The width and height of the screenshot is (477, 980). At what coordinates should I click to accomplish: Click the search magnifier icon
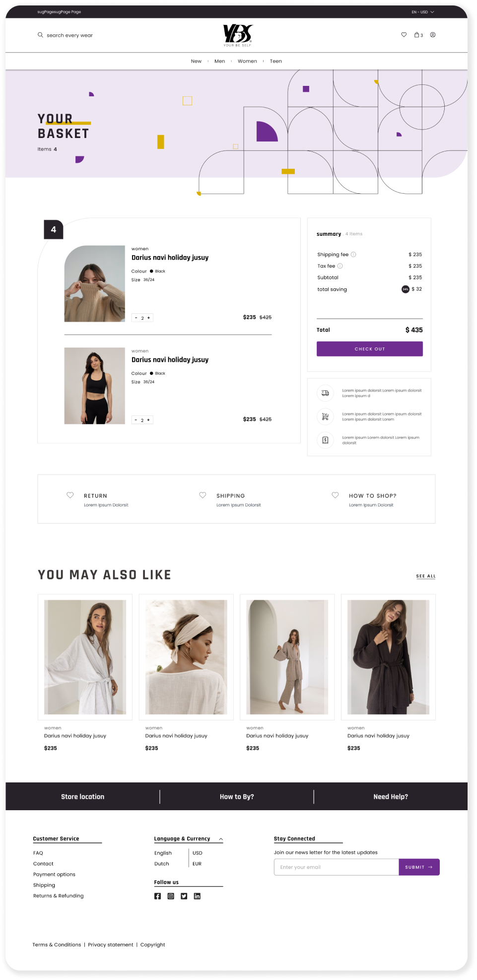40,35
